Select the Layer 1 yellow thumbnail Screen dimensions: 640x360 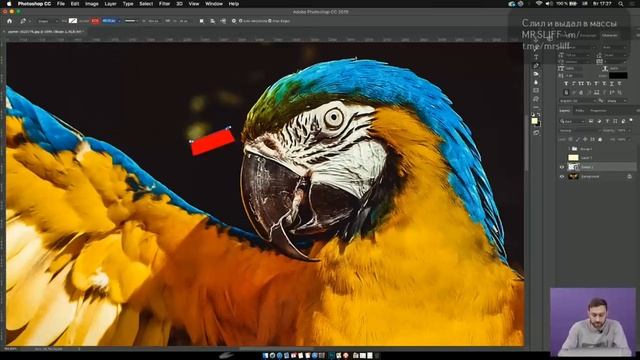(573, 158)
